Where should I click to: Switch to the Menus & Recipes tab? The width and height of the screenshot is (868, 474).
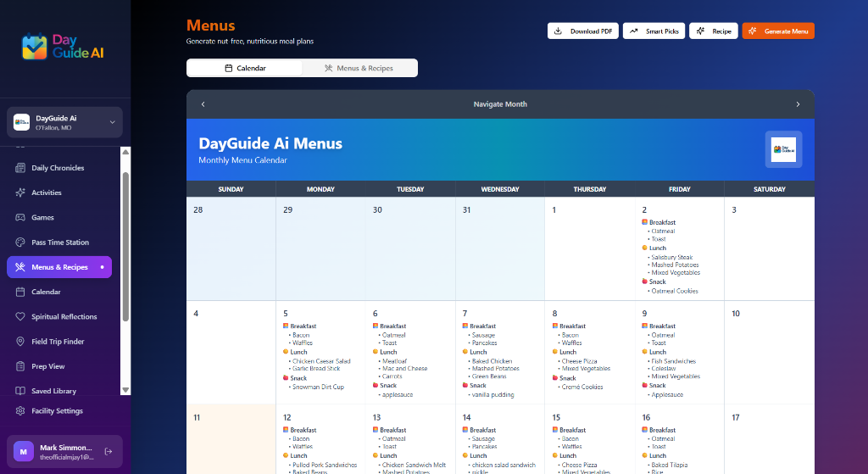pyautogui.click(x=359, y=68)
